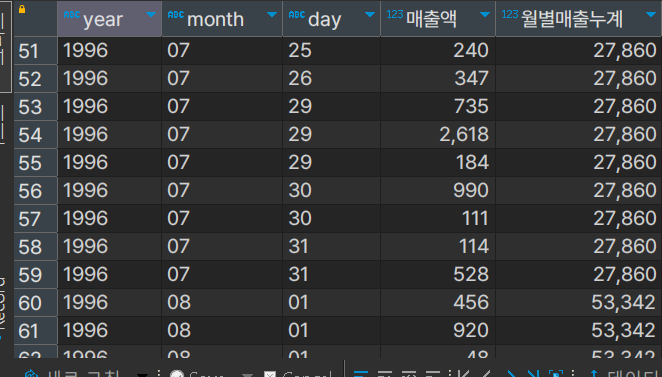Viewport: 662px width, 377px height.
Task: Click the day cell 31 in row 59
Action: tap(331, 274)
